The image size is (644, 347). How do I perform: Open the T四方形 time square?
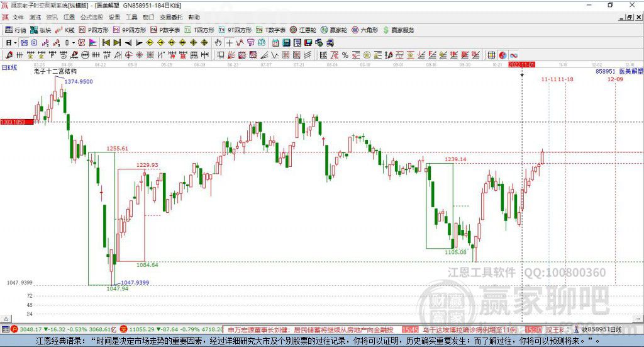point(199,30)
